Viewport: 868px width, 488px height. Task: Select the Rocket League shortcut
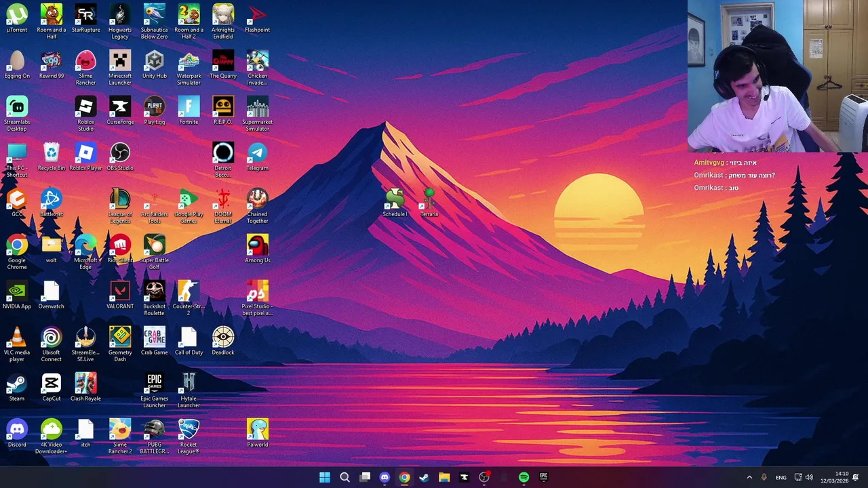(189, 436)
